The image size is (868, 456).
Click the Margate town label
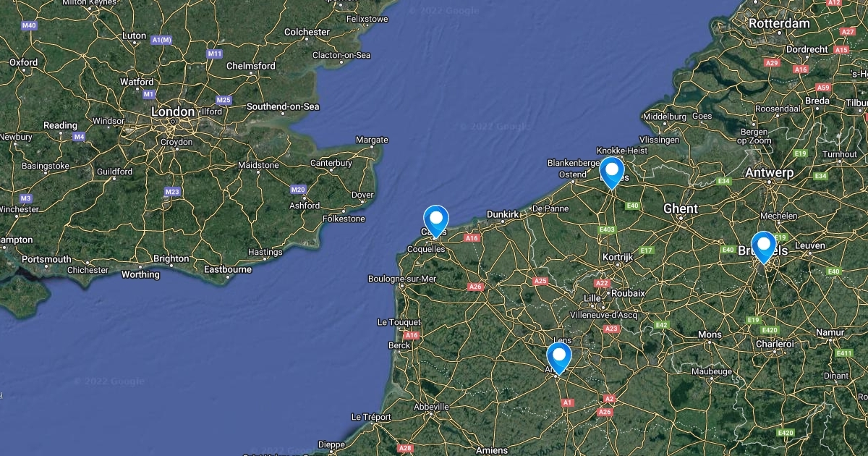tap(372, 140)
